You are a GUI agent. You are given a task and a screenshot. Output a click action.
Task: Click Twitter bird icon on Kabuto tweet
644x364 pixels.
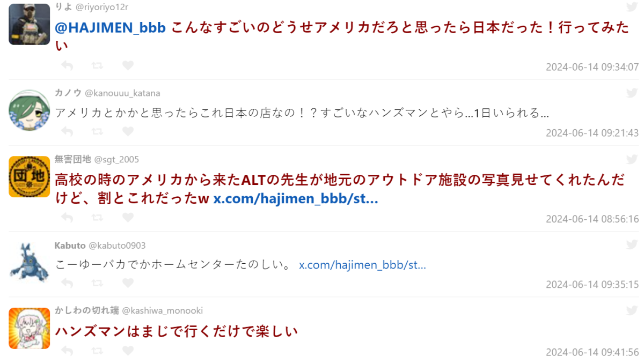coord(632,245)
